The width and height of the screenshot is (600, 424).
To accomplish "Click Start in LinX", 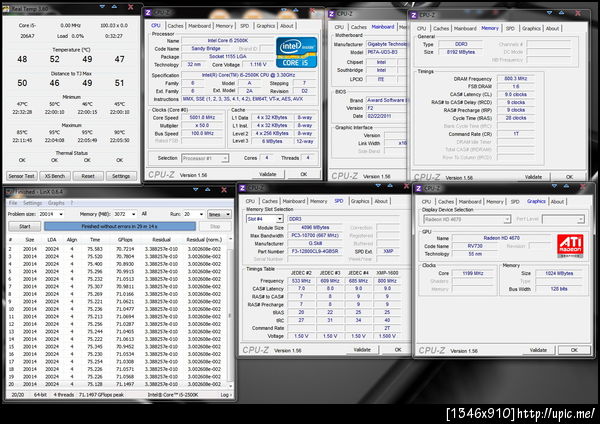I will click(x=24, y=226).
